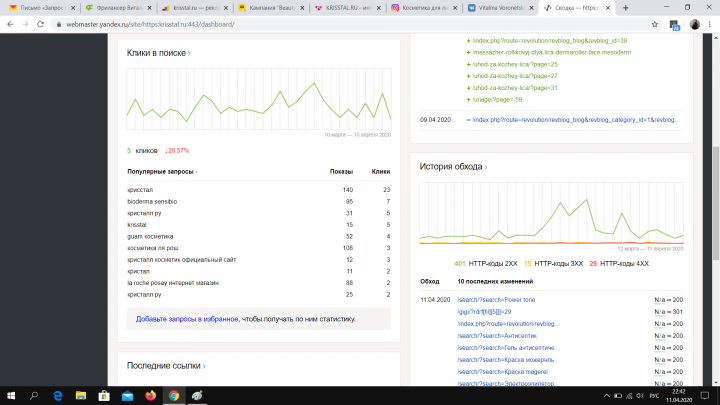Click the search clicks line chart
Screen dimensions: 720x405
coord(259,99)
